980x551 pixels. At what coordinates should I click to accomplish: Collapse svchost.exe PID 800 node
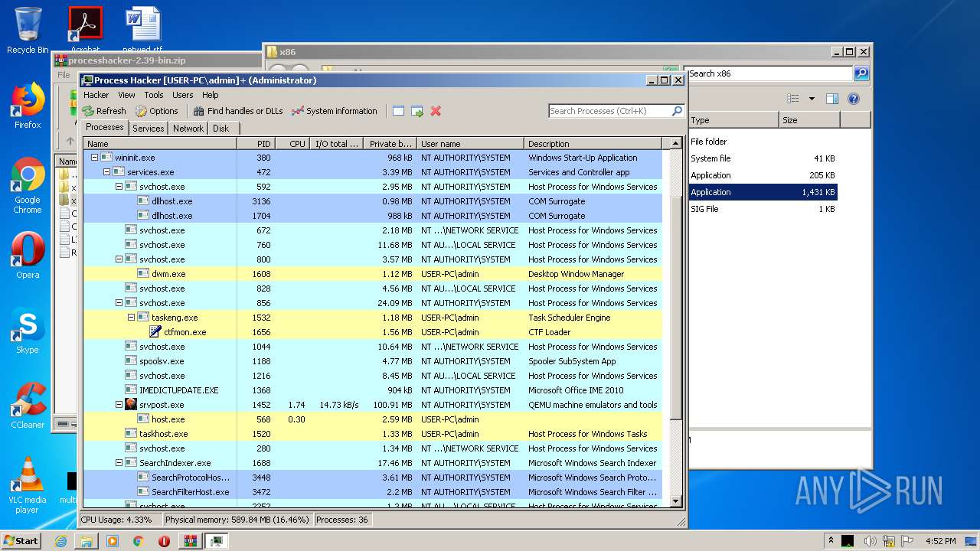(x=119, y=259)
